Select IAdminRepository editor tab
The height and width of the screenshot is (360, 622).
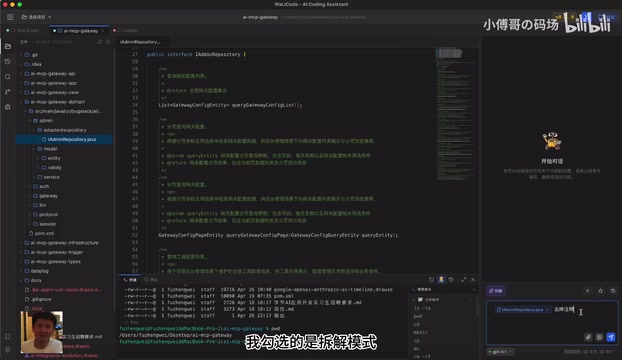[140, 42]
